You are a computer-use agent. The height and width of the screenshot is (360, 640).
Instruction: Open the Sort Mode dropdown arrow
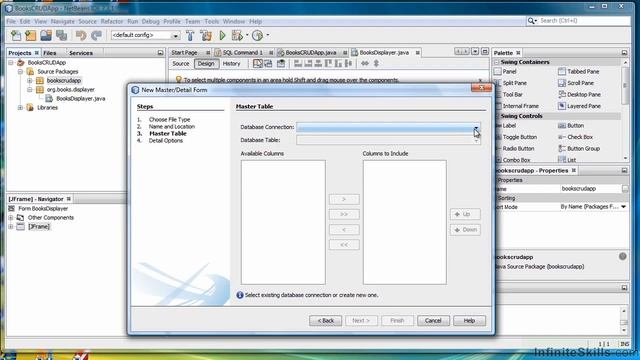click(623, 207)
